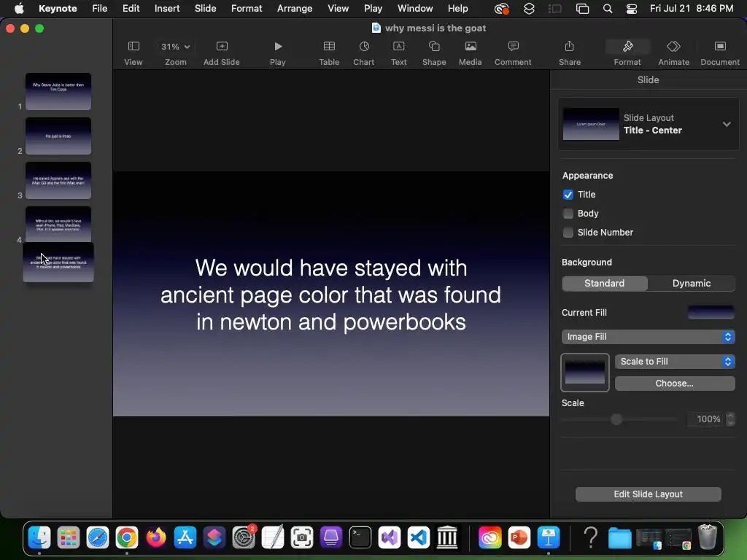Open PowerPoint from the Dock

tap(519, 537)
